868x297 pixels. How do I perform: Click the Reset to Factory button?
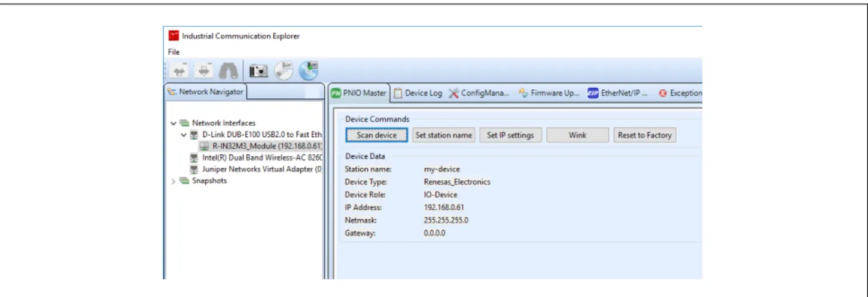(644, 135)
